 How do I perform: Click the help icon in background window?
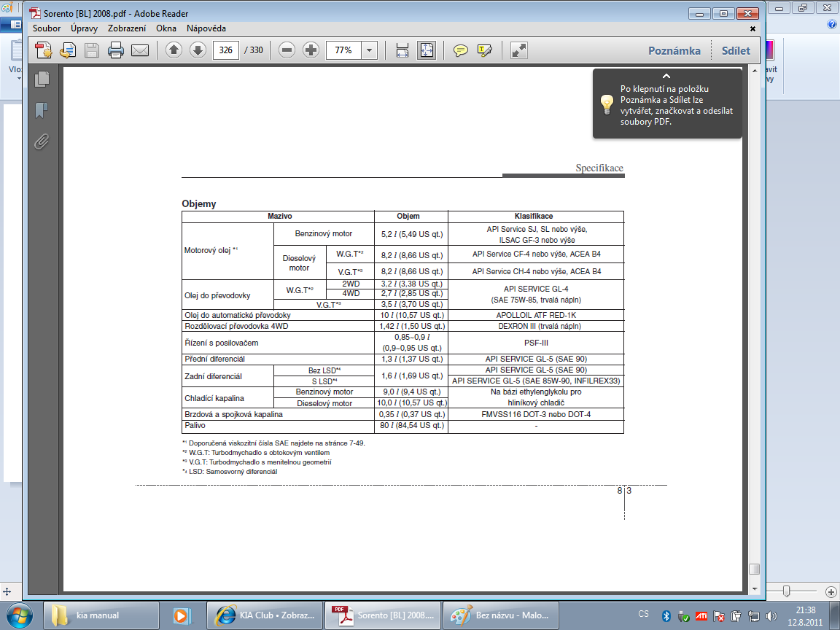click(x=832, y=25)
